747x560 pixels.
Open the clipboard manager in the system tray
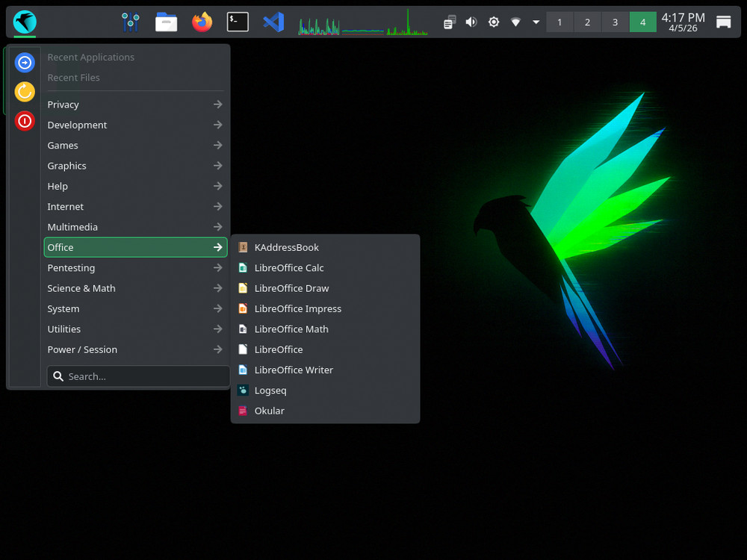(449, 22)
